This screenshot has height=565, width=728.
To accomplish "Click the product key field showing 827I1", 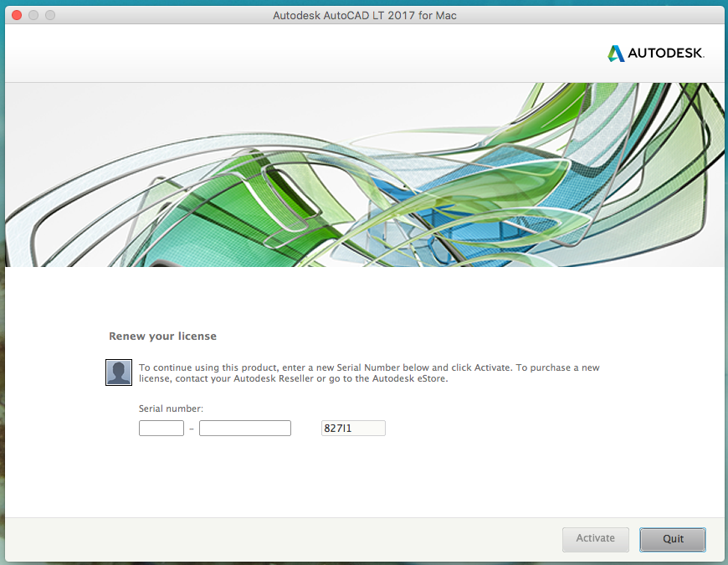I will [x=353, y=428].
